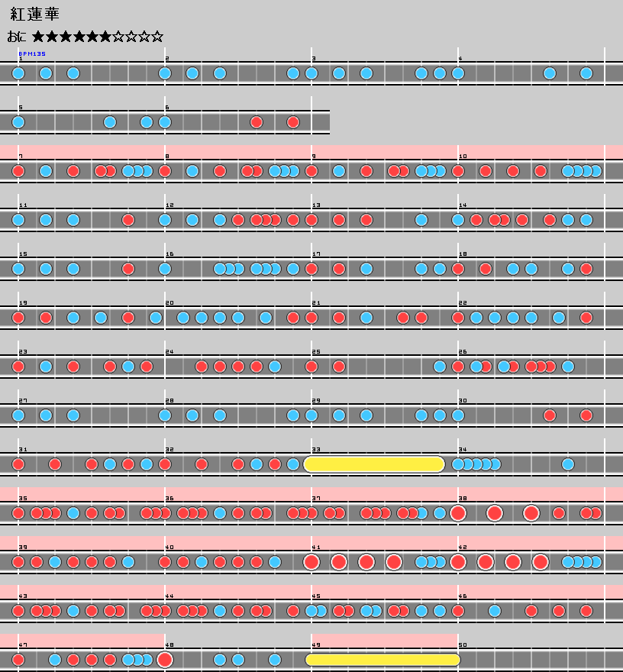
Task: Select the only blue note in measure 25
Action: coord(440,367)
